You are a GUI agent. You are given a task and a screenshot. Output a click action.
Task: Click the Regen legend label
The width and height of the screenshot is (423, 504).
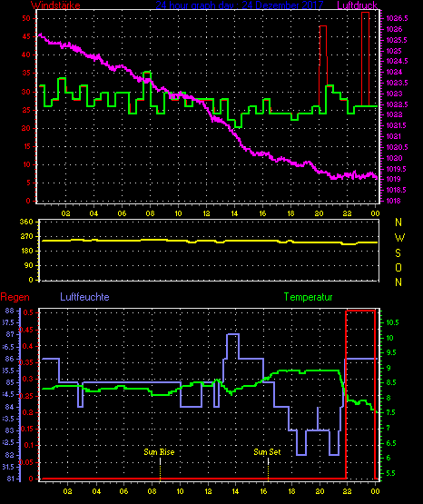point(15,297)
